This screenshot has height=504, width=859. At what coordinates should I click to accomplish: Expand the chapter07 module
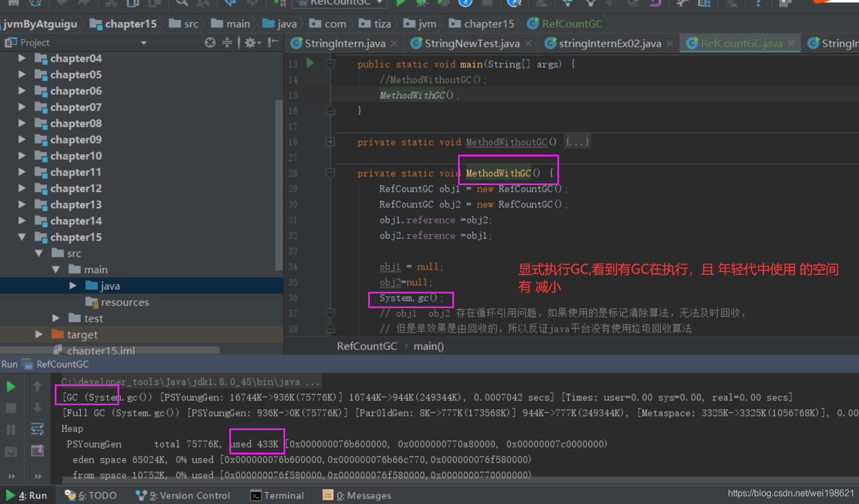click(21, 107)
